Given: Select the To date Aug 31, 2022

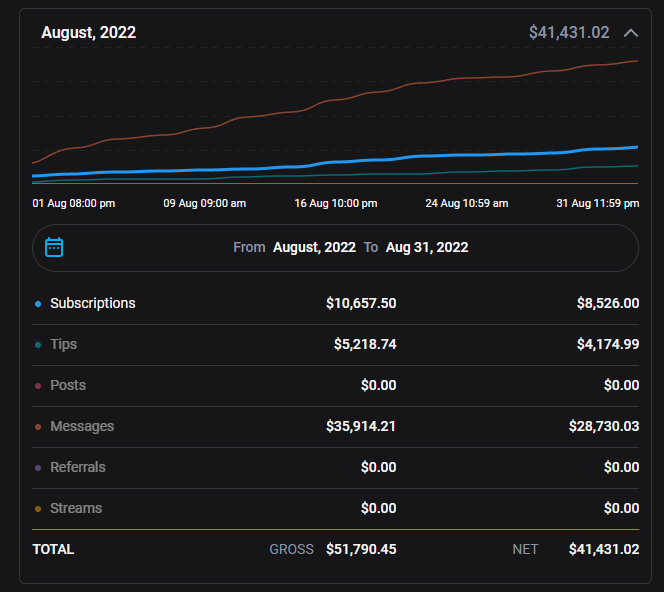Looking at the screenshot, I should (x=427, y=247).
